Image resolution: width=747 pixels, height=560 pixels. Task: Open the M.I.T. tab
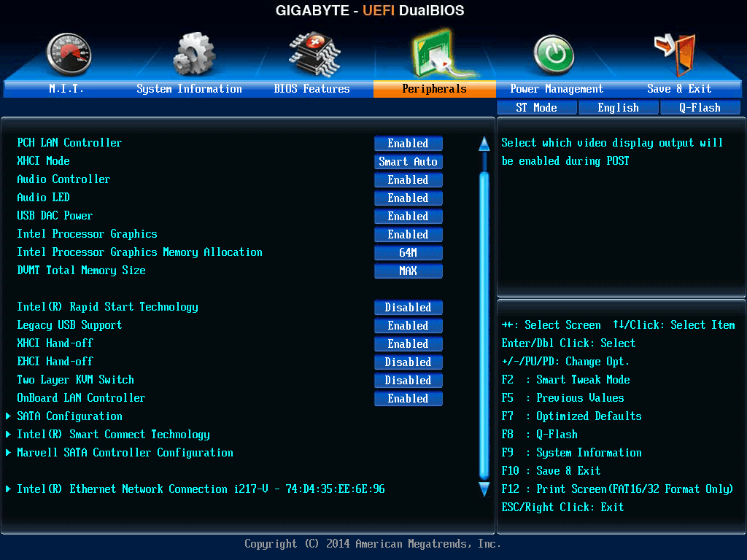tap(66, 88)
